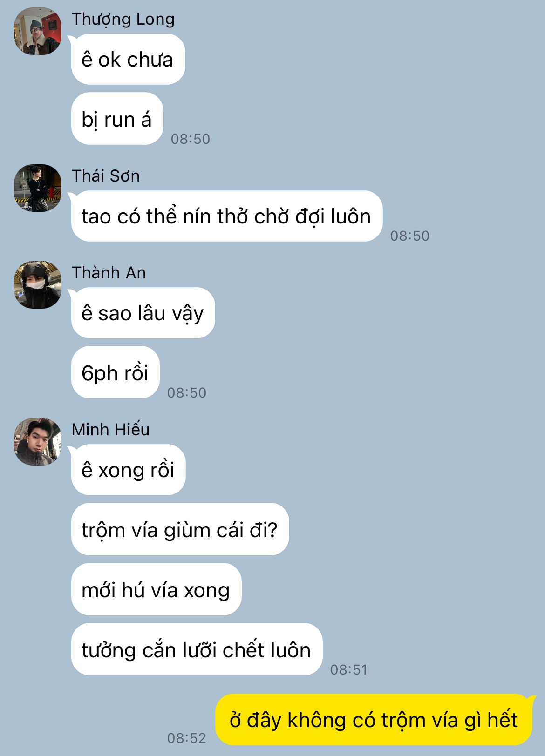Viewport: 545px width, 756px height.
Task: Tap the "mới hú vía xong" message
Action: 156,589
